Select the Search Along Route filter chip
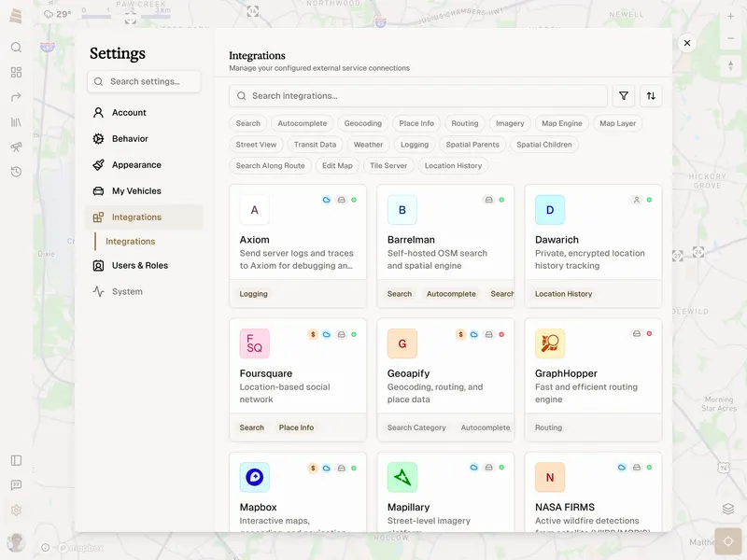Viewport: 747px width, 560px height. pyautogui.click(x=270, y=166)
